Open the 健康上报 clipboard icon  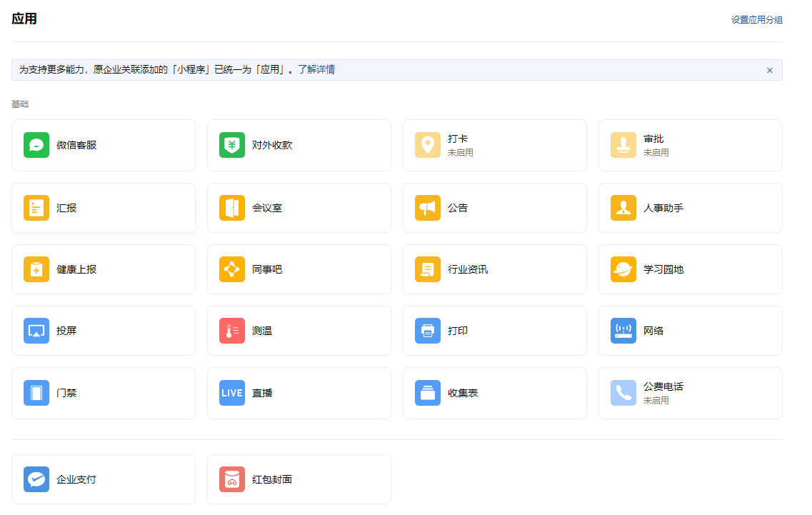click(36, 269)
